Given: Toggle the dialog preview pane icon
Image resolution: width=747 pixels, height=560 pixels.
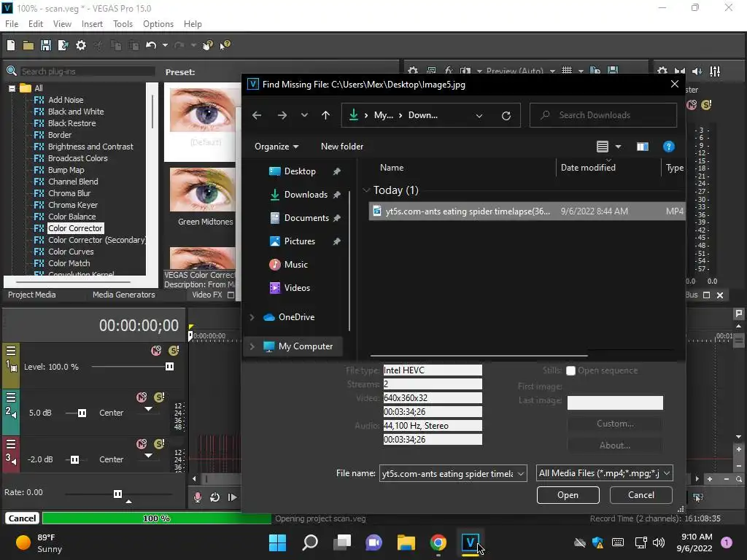Looking at the screenshot, I should (x=643, y=147).
